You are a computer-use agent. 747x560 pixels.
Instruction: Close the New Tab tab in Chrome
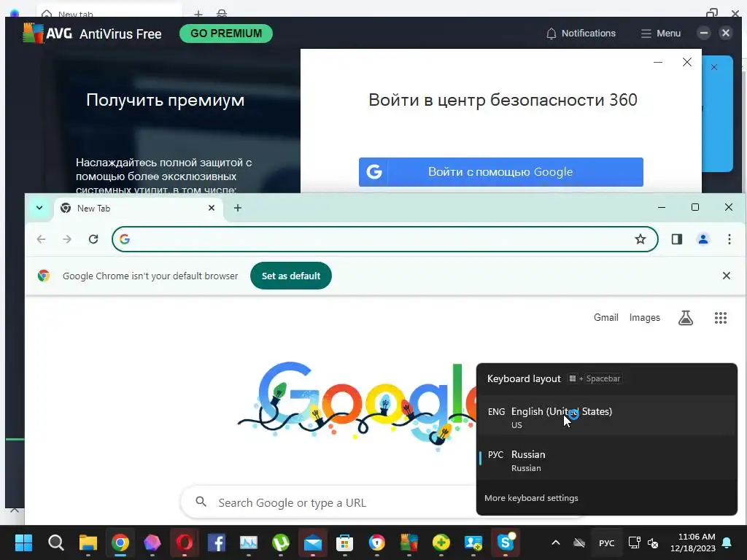(x=212, y=208)
